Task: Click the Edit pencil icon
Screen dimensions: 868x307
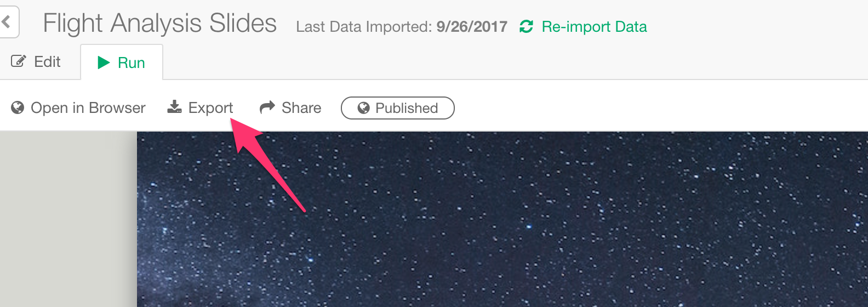Action: pyautogui.click(x=19, y=61)
